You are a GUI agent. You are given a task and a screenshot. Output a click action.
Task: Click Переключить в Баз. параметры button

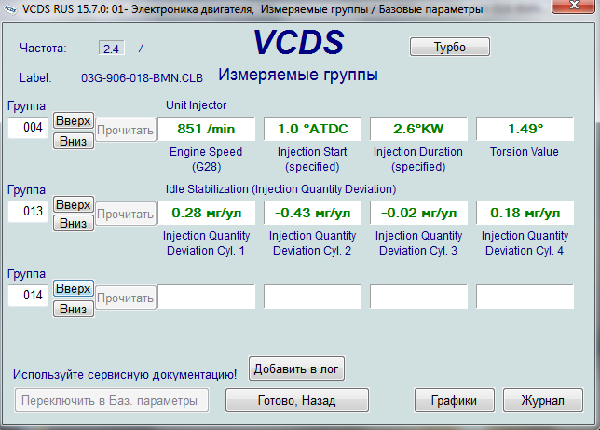pos(112,400)
